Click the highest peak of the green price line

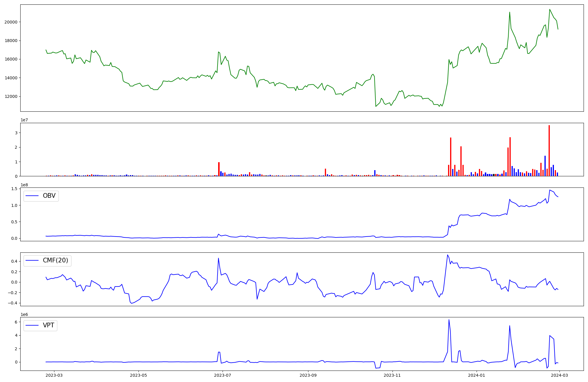point(549,9)
